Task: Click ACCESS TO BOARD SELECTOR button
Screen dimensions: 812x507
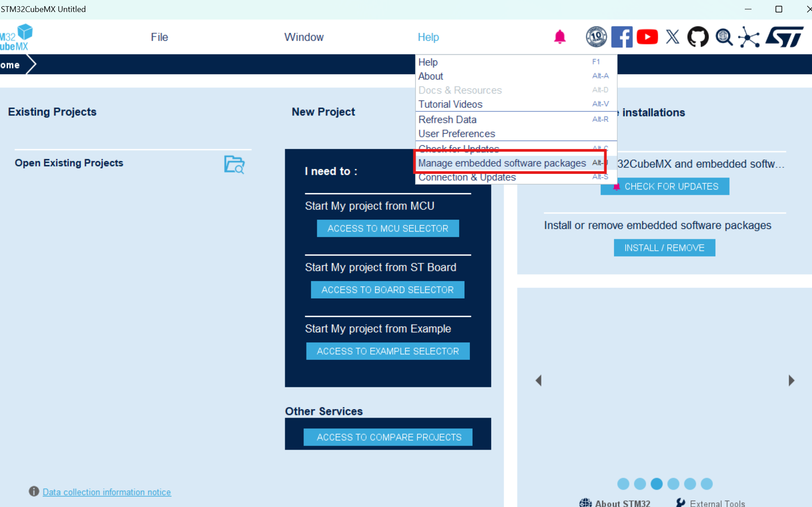Action: [388, 290]
